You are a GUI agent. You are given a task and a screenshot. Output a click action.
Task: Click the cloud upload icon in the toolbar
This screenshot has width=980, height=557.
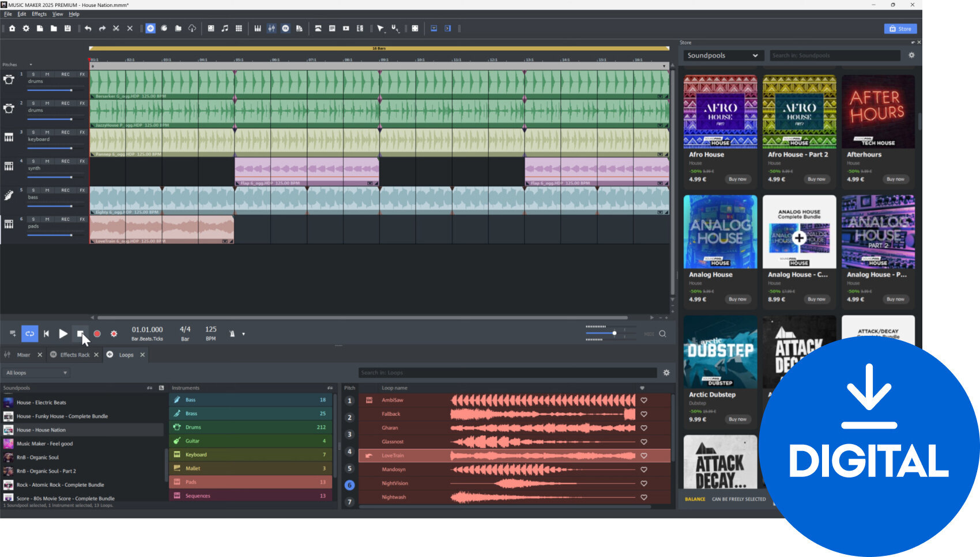[192, 28]
